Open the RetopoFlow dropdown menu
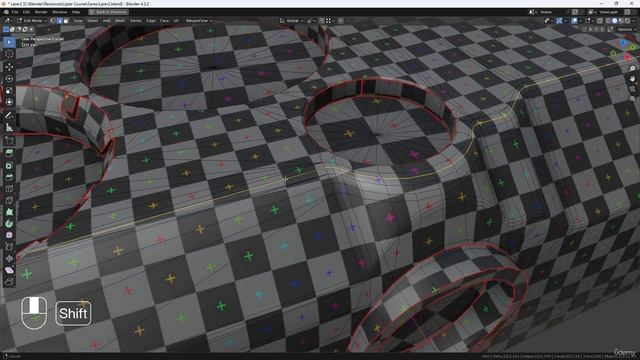The width and height of the screenshot is (640, 360). (198, 21)
